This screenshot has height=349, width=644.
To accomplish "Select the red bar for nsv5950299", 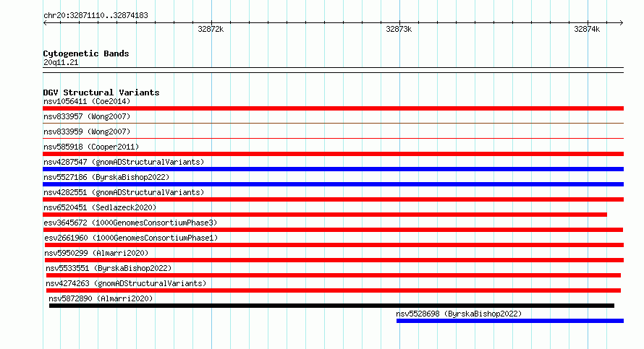I will point(334,260).
